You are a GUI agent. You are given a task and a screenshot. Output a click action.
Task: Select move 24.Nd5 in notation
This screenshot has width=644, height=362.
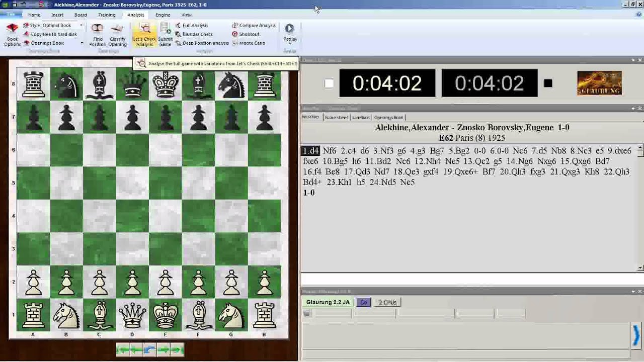[383, 183]
